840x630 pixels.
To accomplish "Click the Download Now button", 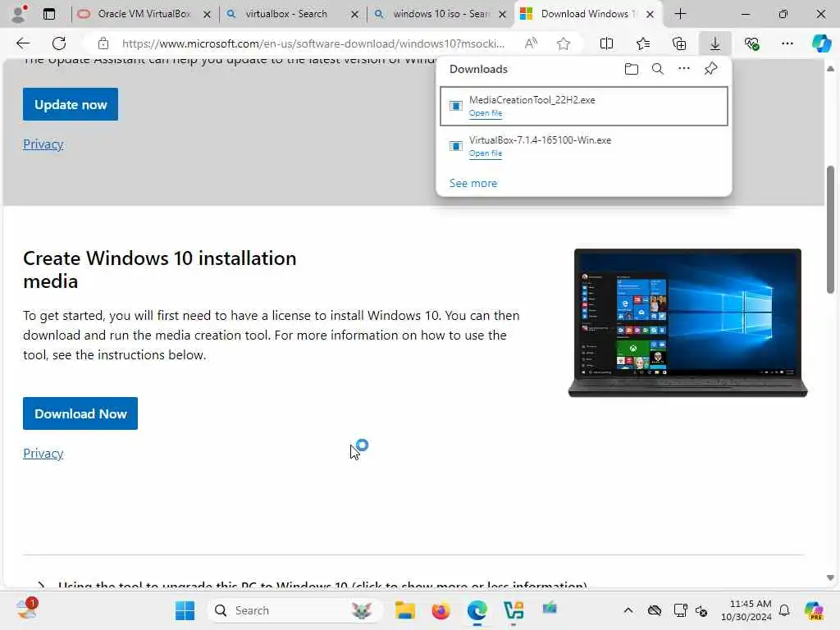I will coord(80,413).
